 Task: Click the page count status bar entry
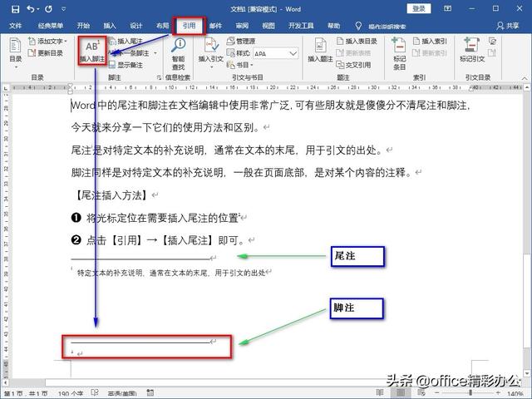pos(26,393)
